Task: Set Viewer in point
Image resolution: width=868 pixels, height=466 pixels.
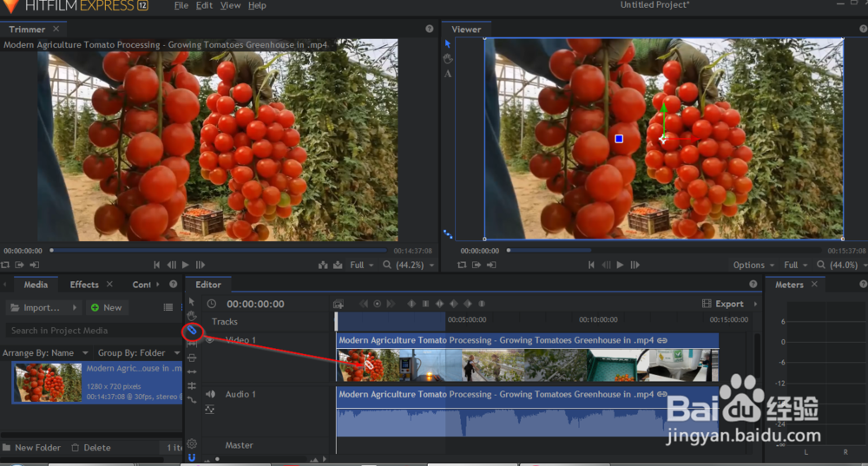Action: click(477, 265)
